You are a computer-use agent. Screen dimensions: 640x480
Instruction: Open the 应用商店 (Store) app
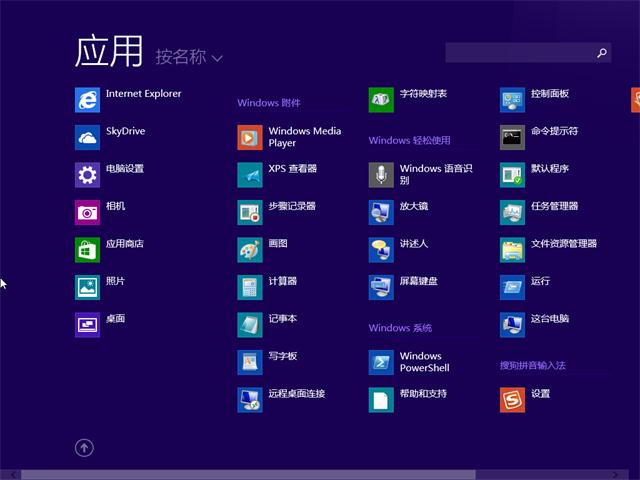(88, 249)
